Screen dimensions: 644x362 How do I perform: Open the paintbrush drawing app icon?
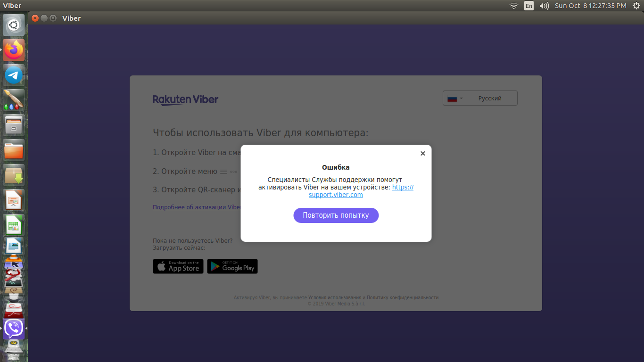coord(14,100)
